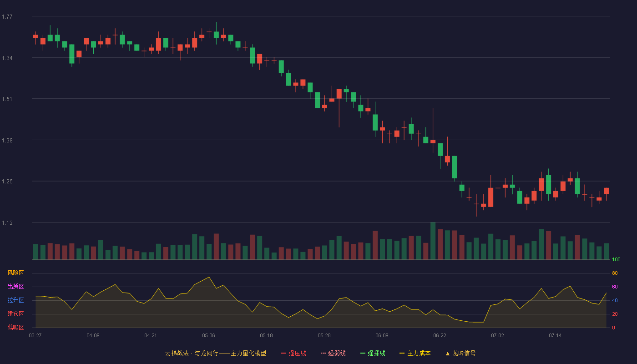Image resolution: width=637 pixels, height=364 pixels.
Task: Click the green 强撑线 legend line marker
Action: click(363, 354)
